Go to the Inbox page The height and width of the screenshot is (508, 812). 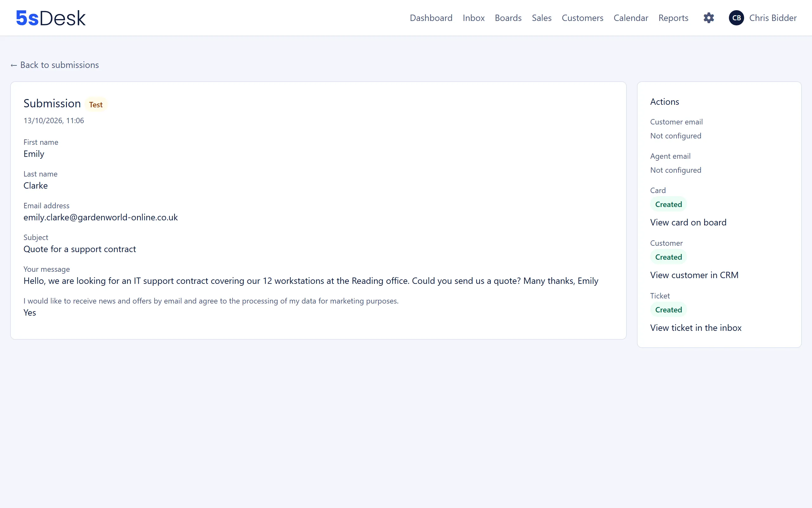[x=474, y=18]
